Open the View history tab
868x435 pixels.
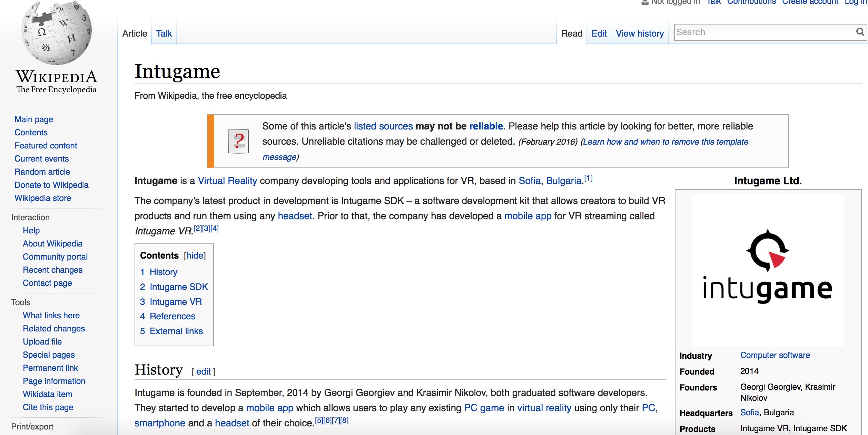(640, 33)
